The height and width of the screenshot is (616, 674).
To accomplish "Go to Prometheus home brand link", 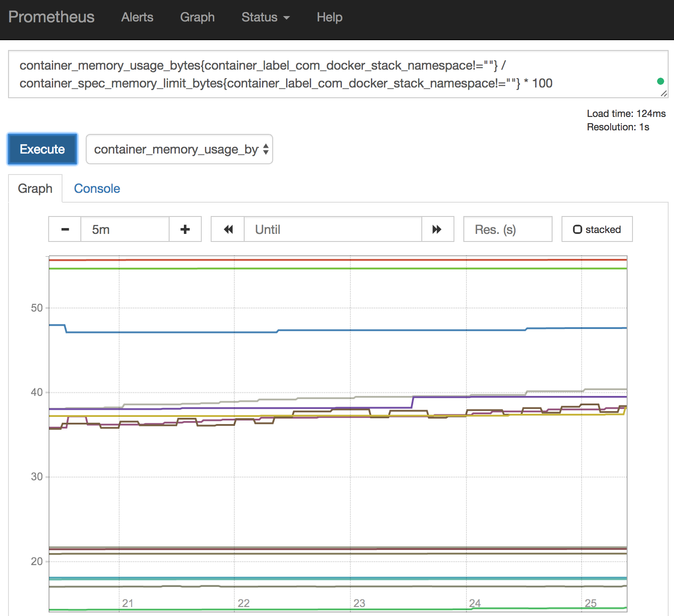I will point(51,17).
